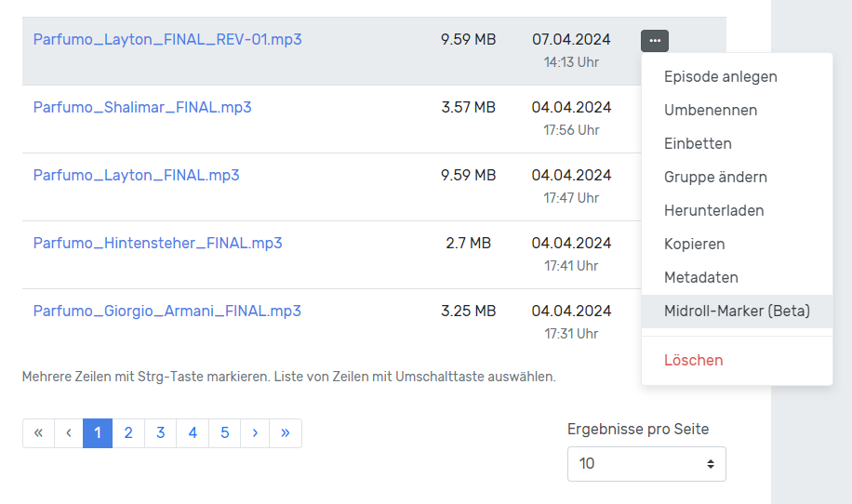This screenshot has width=852, height=504.
Task: Choose 'Herunterladen' from the menu
Action: pyautogui.click(x=713, y=210)
